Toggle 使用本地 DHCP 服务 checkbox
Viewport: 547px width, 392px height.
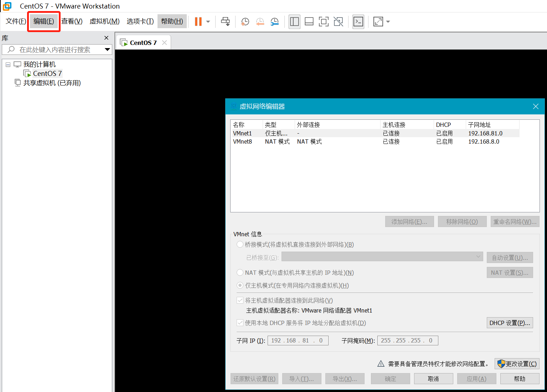tap(240, 323)
